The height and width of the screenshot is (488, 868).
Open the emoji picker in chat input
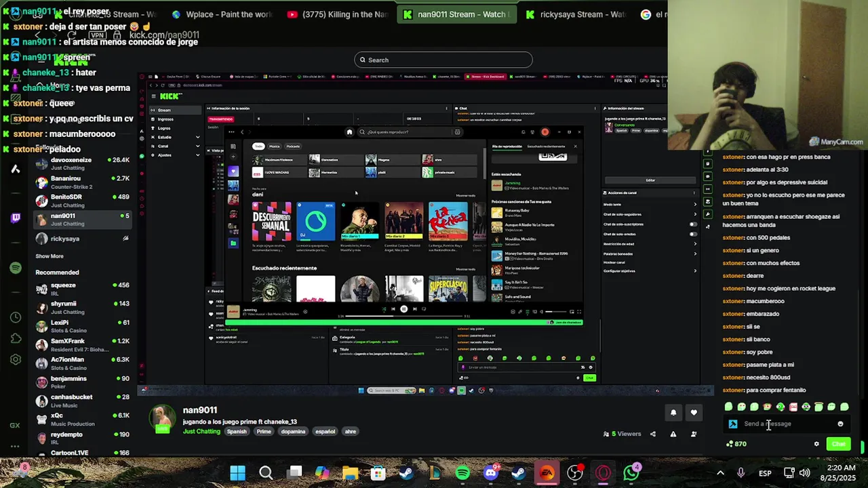(x=840, y=424)
